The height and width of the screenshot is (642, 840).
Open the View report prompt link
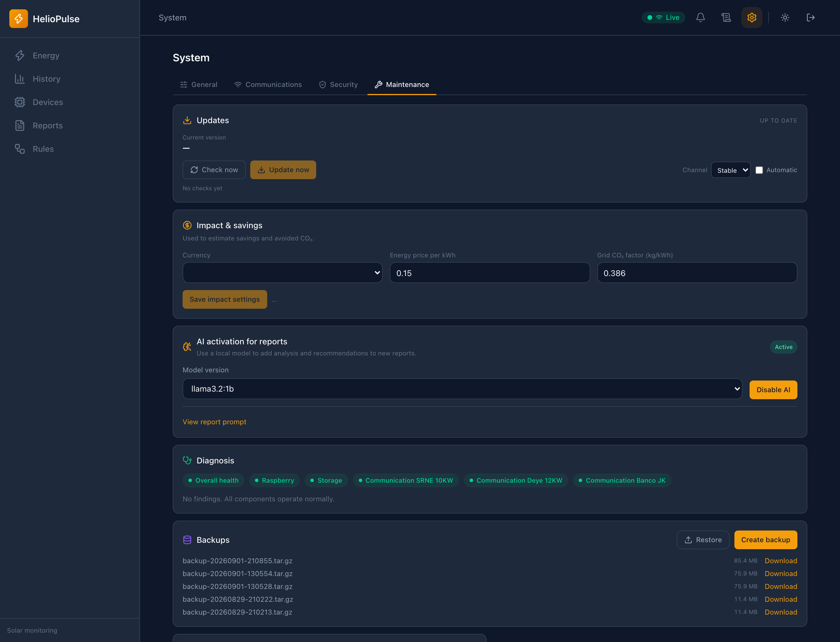214,422
